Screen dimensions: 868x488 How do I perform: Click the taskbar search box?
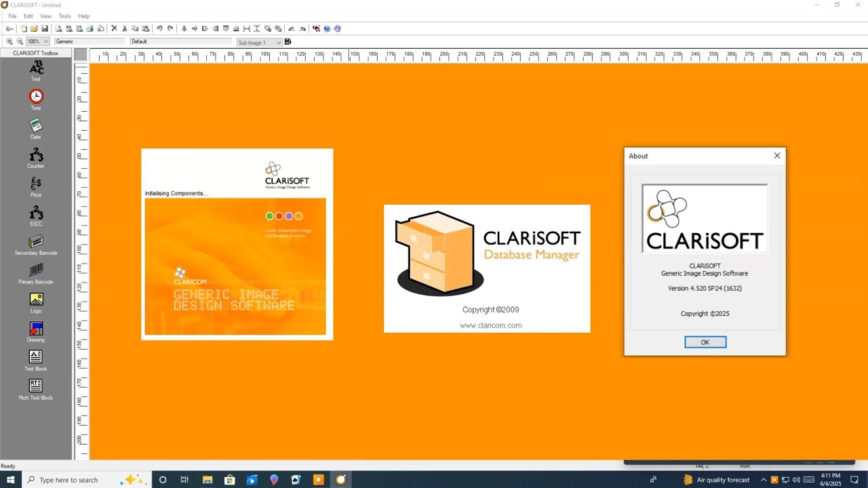(x=87, y=479)
